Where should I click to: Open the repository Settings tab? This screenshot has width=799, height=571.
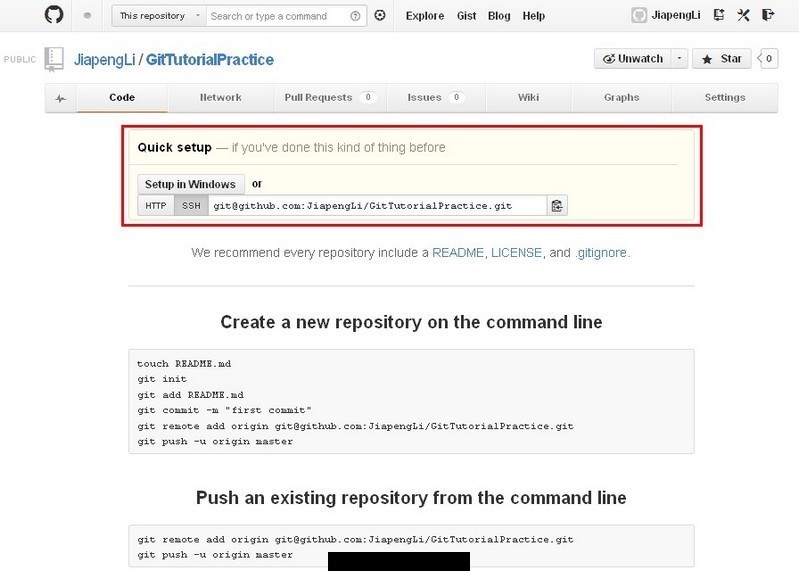click(725, 97)
